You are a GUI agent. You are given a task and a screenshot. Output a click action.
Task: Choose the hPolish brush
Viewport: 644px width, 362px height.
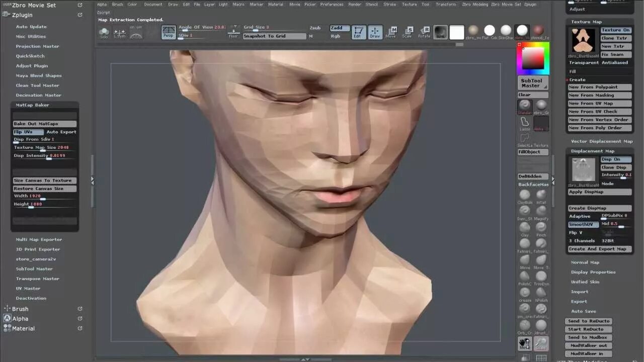(541, 294)
